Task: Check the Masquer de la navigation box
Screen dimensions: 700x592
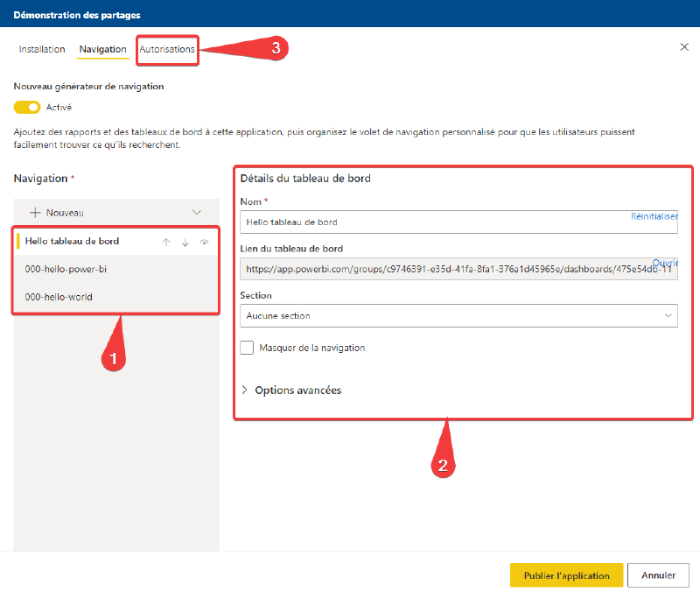Action: [247, 348]
